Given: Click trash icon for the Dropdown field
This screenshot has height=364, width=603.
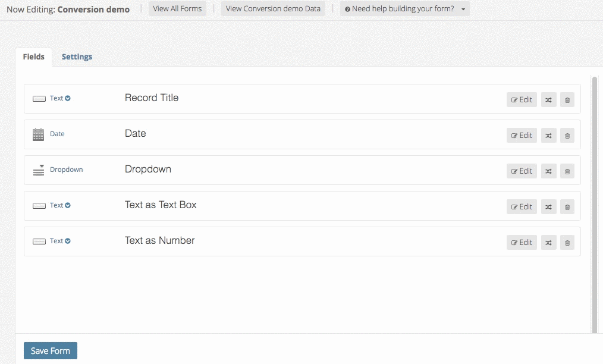Looking at the screenshot, I should point(567,171).
